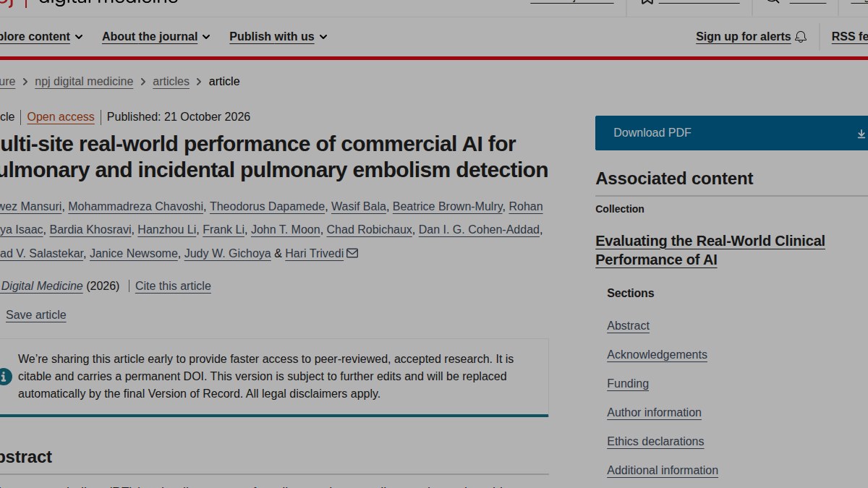
Task: Open the About the journal dropdown
Action: [x=156, y=36]
